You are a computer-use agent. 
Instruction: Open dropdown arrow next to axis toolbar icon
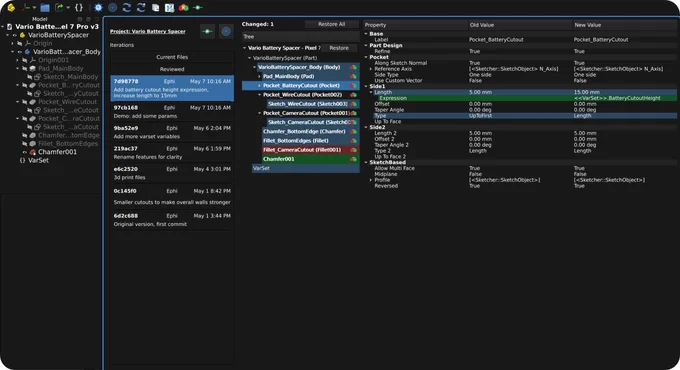(x=34, y=7)
